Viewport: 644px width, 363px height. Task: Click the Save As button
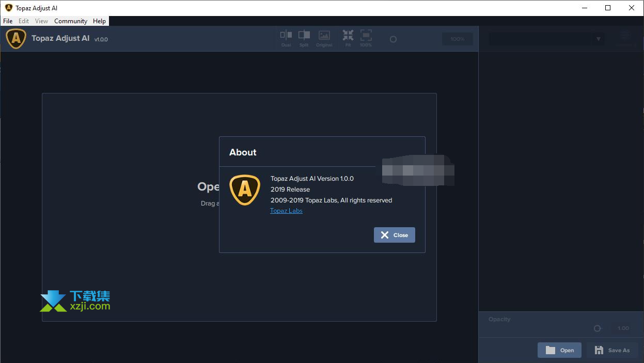pyautogui.click(x=612, y=350)
